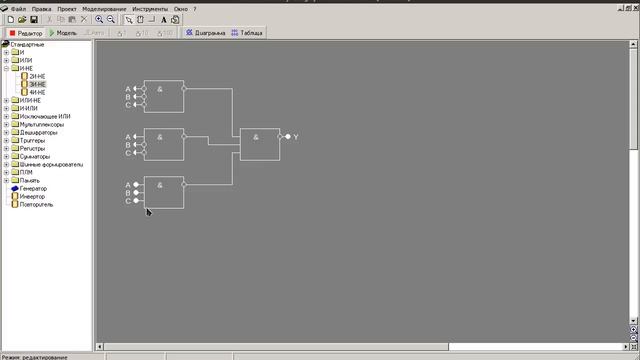This screenshot has width=640, height=360.
Task: Select the ПЛМ folder
Action: 26,173
